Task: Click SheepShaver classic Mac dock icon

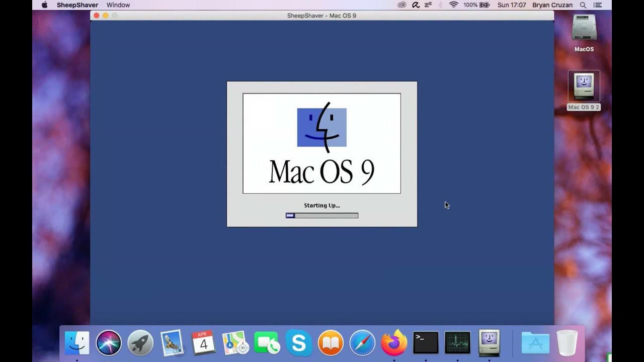Action: click(x=489, y=343)
